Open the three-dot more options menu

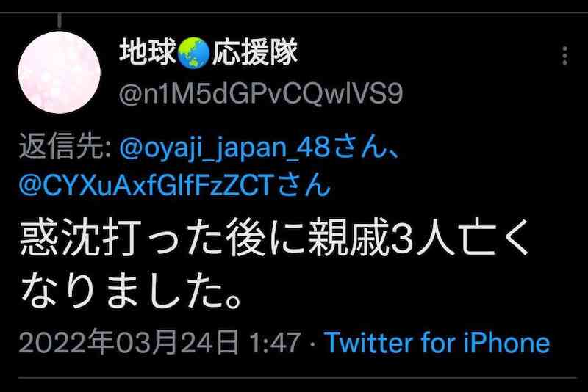pyautogui.click(x=564, y=56)
